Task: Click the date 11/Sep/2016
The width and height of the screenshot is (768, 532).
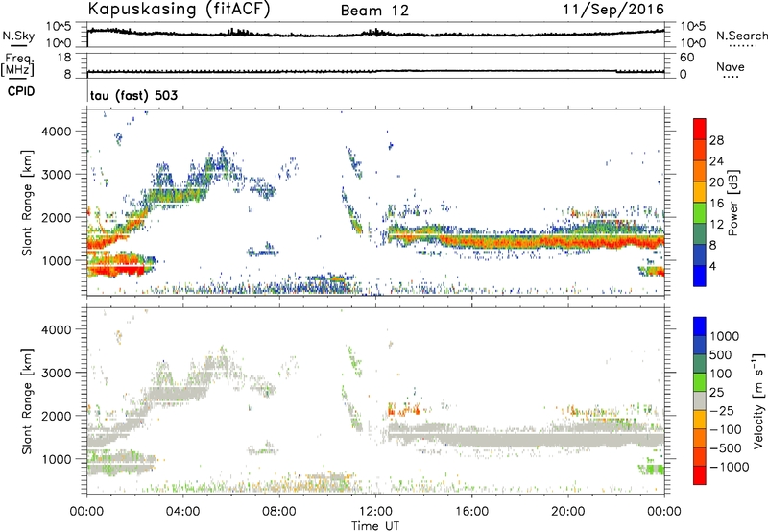Action: point(613,9)
